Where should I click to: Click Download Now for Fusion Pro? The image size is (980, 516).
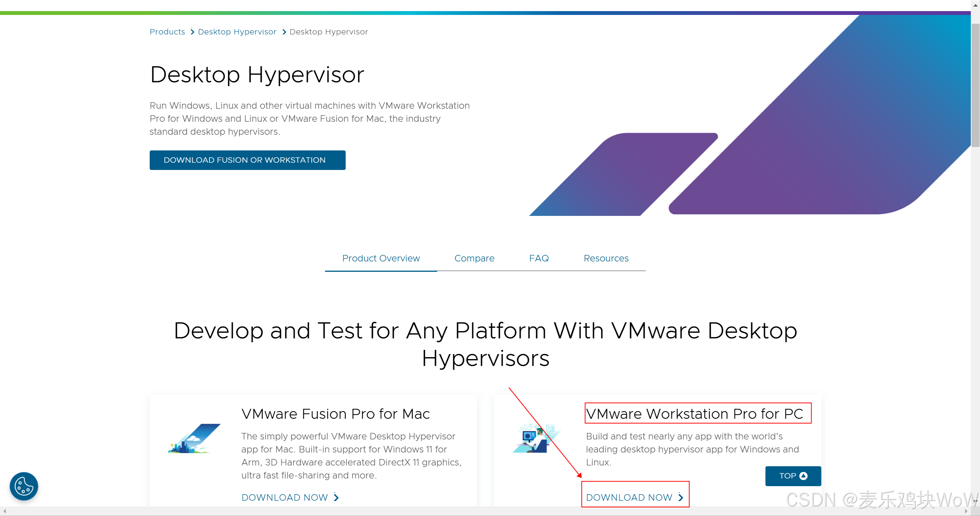285,497
